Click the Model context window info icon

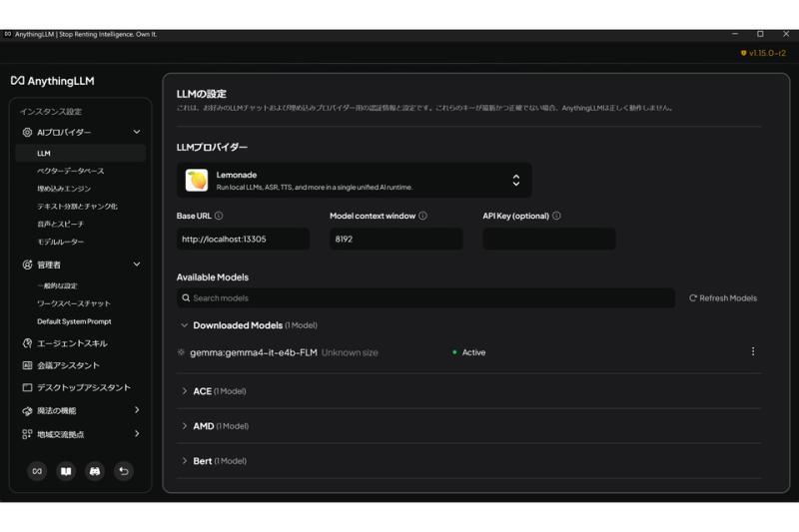point(422,216)
